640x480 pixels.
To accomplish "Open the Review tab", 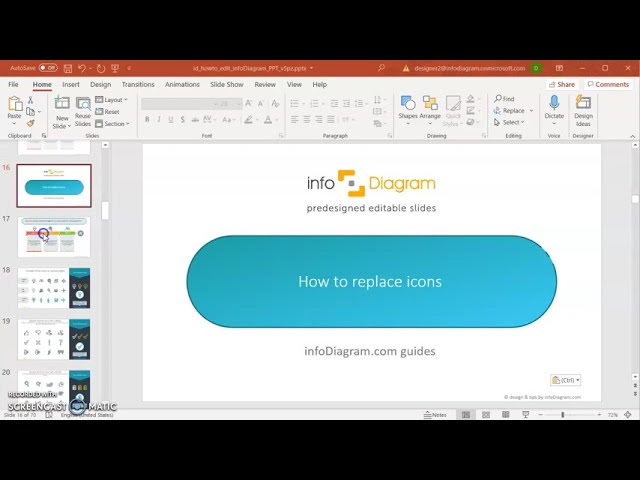I will [265, 84].
